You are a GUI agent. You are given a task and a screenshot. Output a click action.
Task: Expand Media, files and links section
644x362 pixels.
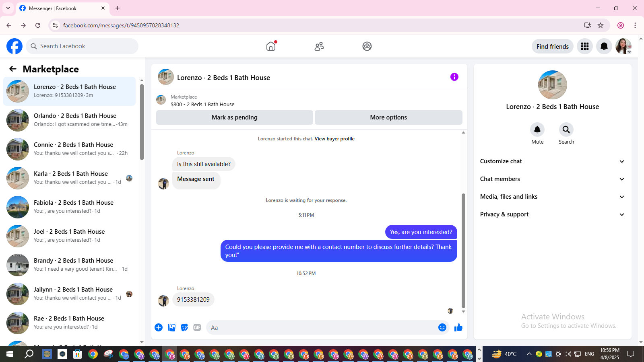(x=553, y=197)
